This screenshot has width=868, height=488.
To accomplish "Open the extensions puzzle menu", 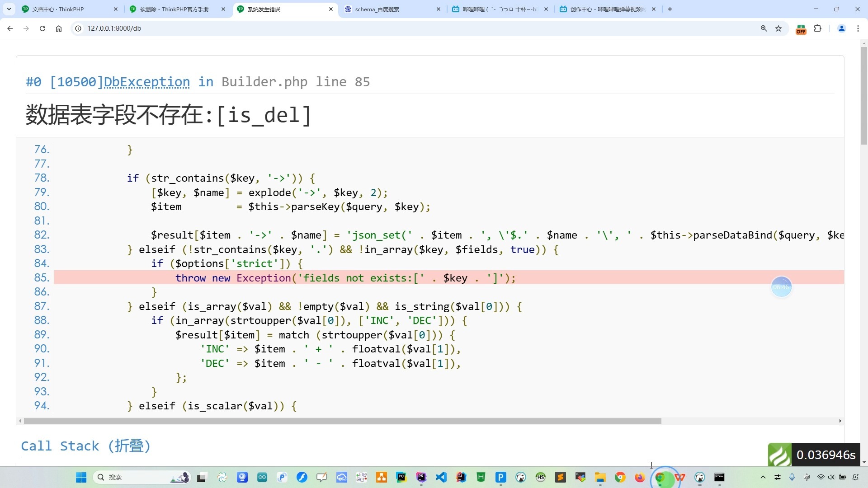I will pyautogui.click(x=817, y=28).
